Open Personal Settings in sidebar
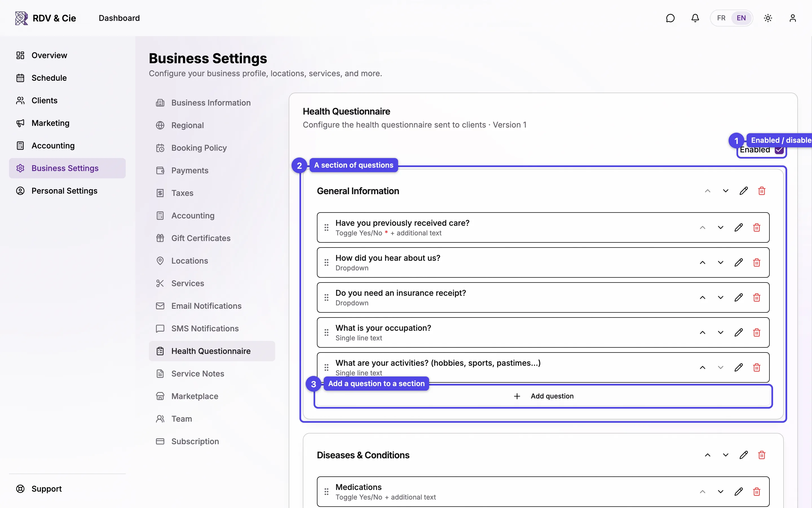Viewport: 812px width, 508px height. [67, 190]
